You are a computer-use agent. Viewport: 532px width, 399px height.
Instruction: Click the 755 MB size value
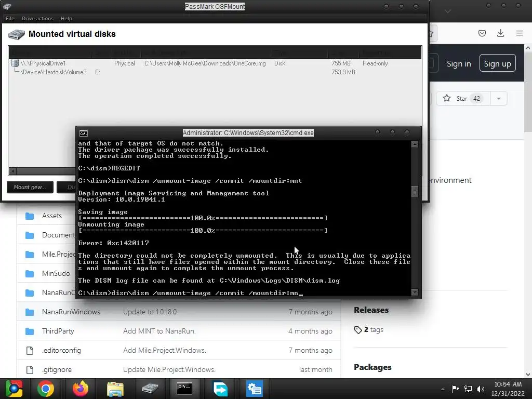coord(341,63)
